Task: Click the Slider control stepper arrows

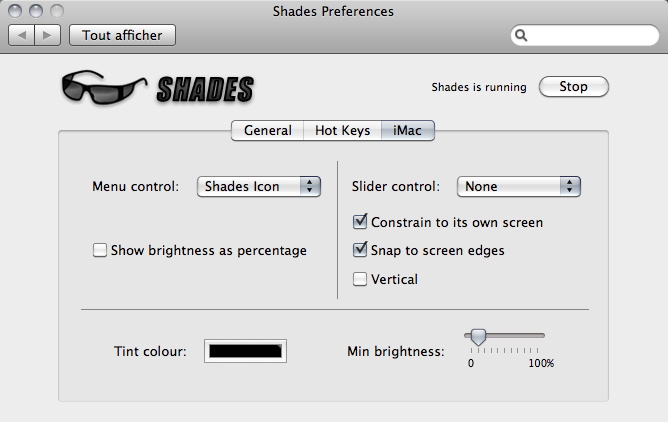Action: pos(570,186)
